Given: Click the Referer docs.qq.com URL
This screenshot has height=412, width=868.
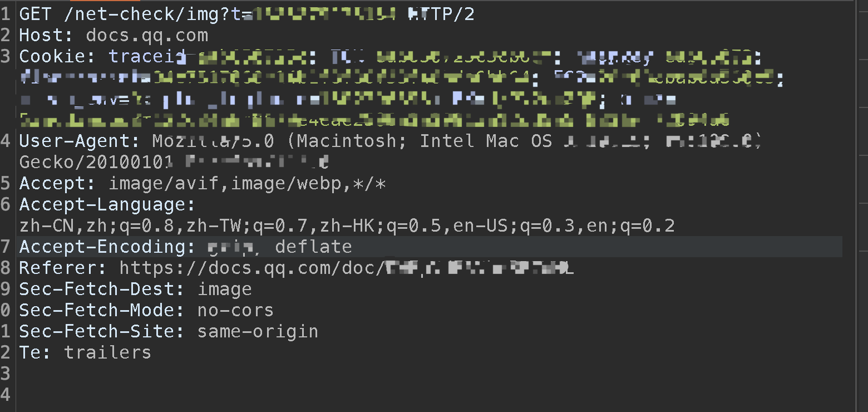Looking at the screenshot, I should coord(250,268).
